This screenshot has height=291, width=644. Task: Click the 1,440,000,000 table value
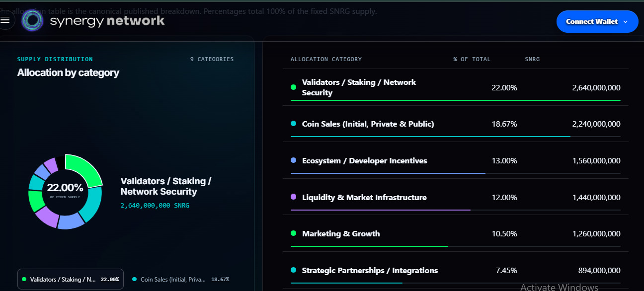point(596,197)
